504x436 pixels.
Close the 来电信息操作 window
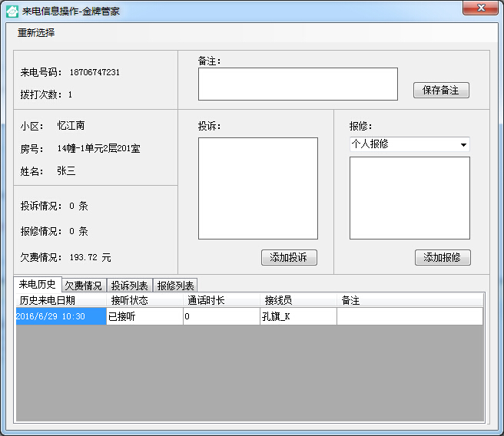point(480,8)
